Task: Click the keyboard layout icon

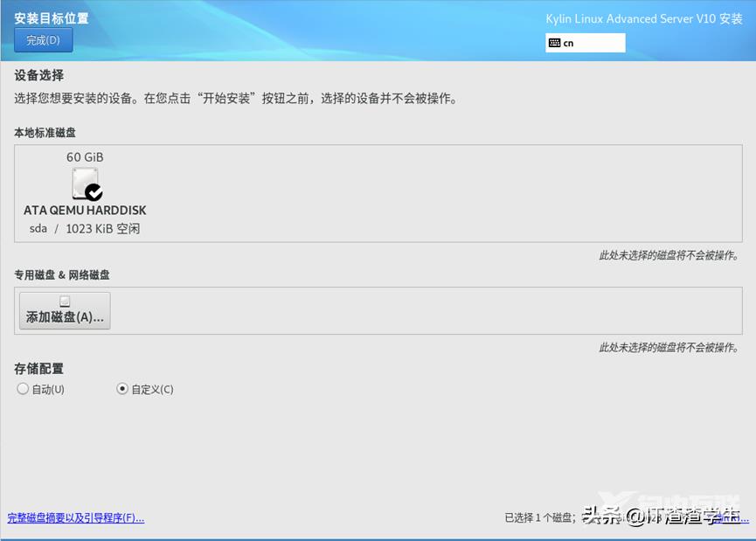Action: (555, 43)
